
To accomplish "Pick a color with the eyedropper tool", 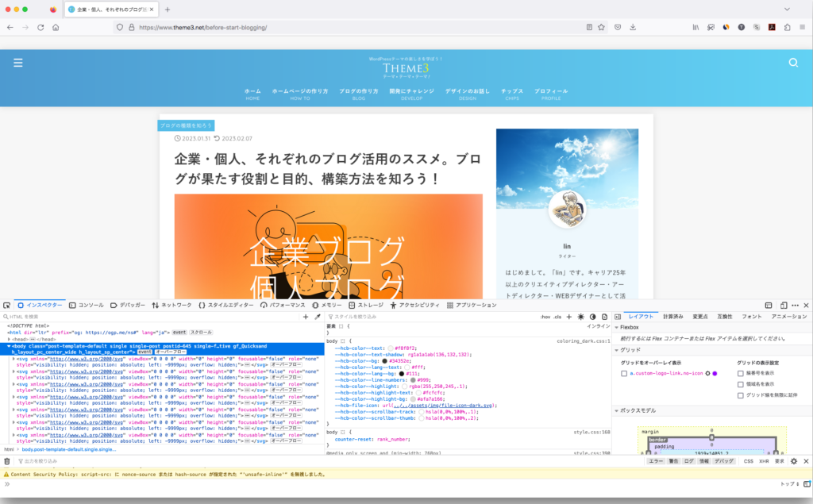I will point(318,317).
